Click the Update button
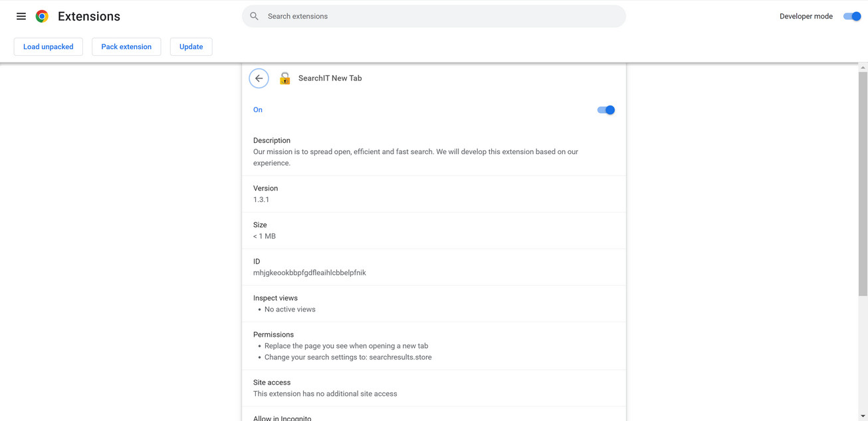 tap(191, 46)
